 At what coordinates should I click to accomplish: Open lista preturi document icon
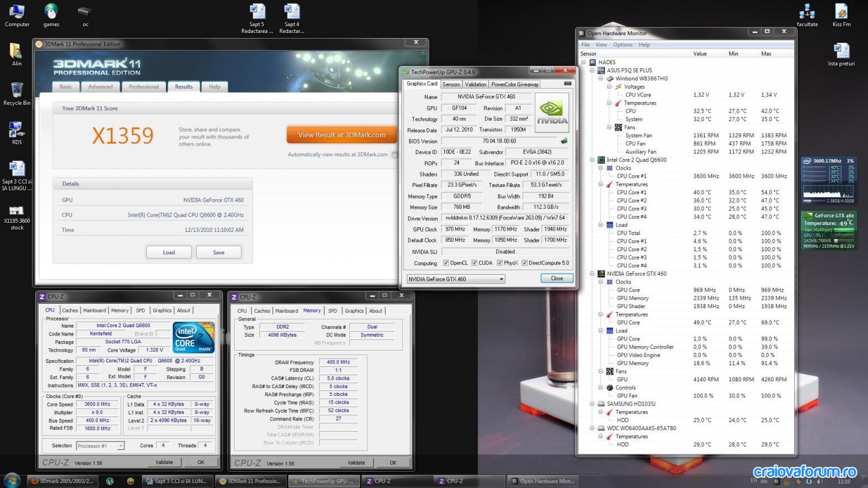(841, 54)
